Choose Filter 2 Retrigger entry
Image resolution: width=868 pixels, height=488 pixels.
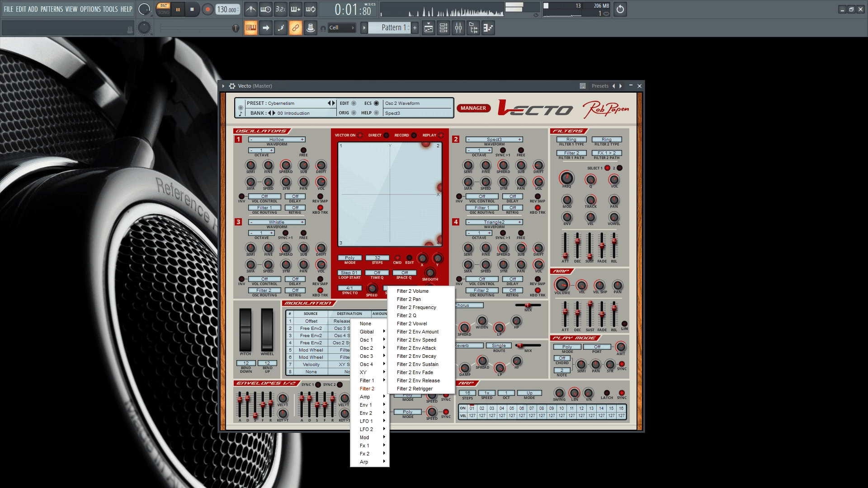[x=421, y=389]
